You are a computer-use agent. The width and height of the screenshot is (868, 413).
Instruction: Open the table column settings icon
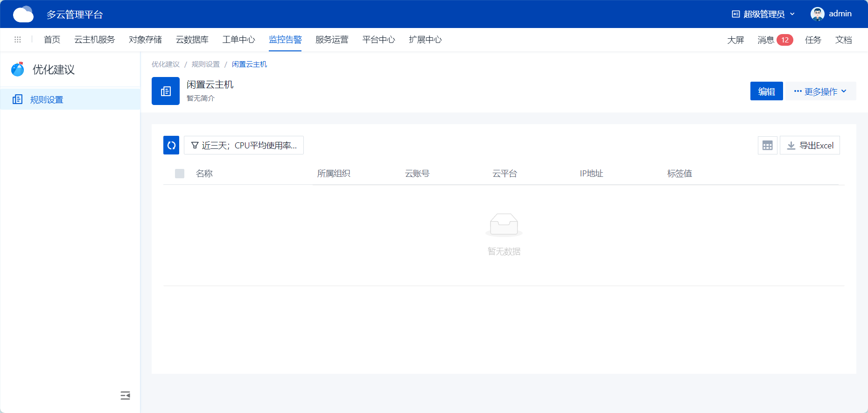767,146
